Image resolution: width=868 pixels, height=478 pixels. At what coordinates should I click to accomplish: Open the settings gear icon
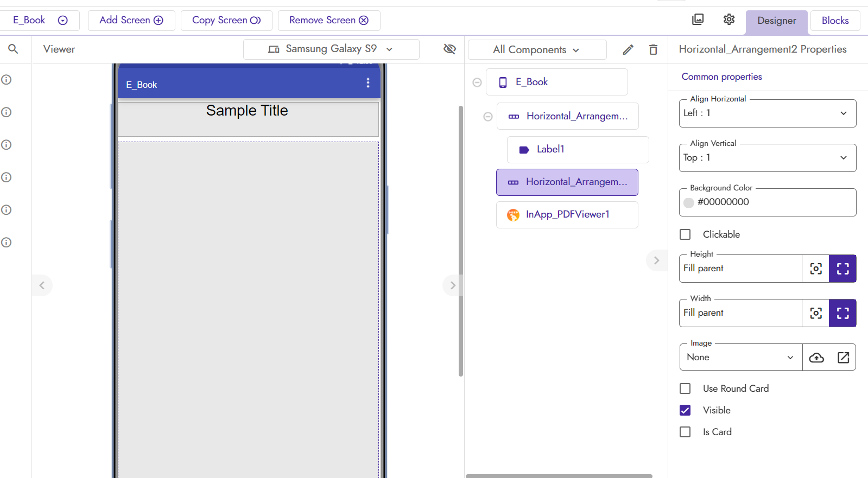click(x=729, y=20)
